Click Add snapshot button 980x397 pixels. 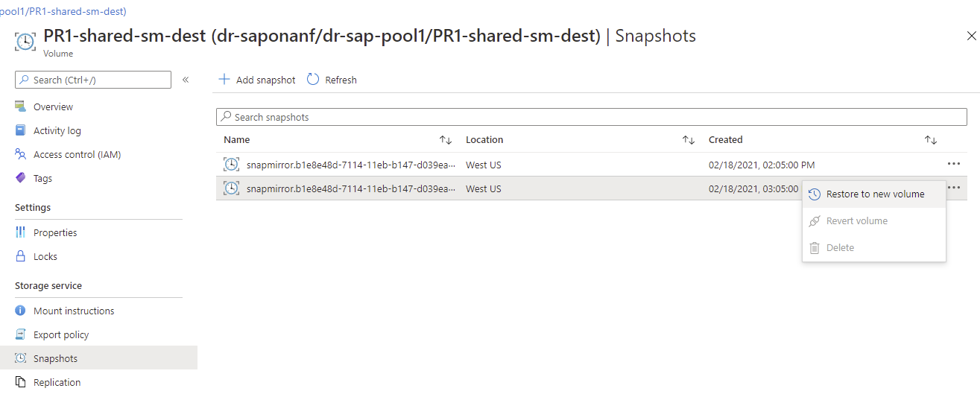[x=257, y=80]
